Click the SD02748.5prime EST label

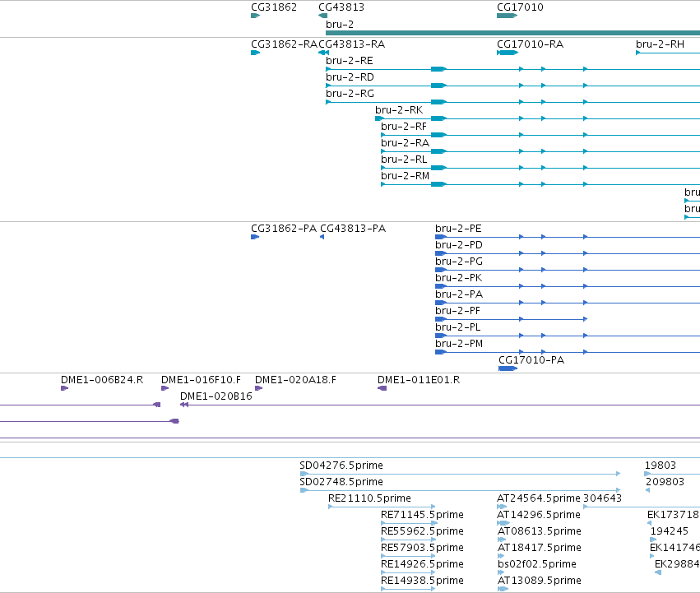click(x=341, y=482)
